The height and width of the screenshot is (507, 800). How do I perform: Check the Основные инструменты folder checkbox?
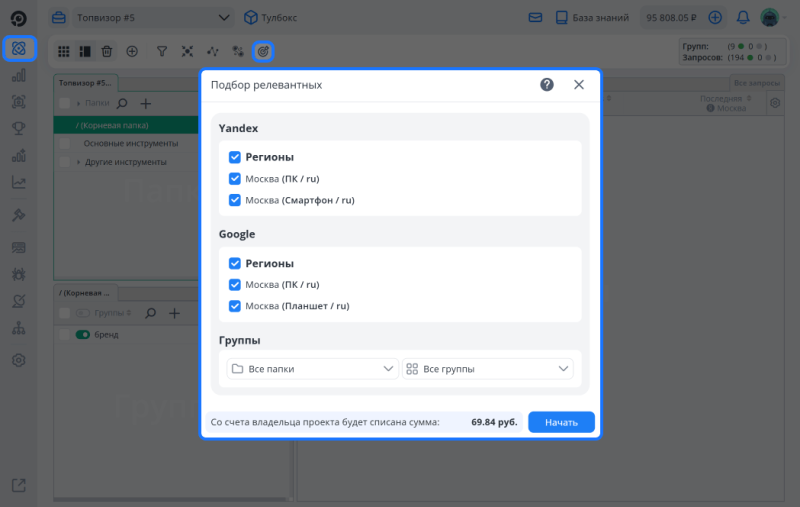tap(64, 143)
